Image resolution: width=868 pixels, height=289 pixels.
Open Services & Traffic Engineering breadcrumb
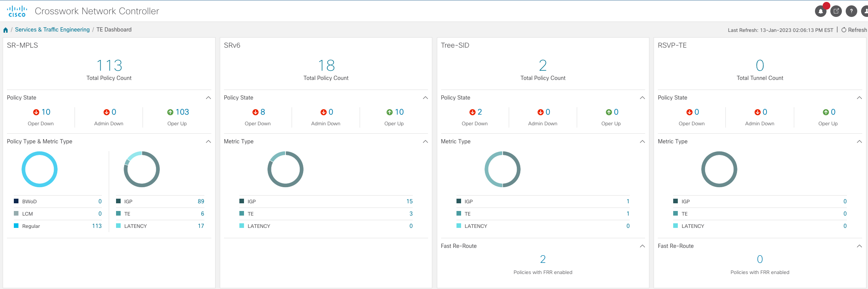[52, 30]
